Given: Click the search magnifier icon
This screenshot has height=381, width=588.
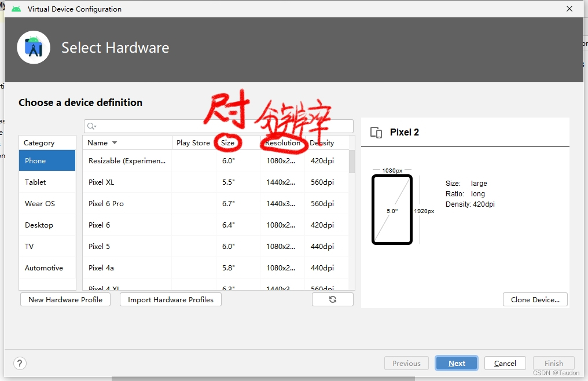Looking at the screenshot, I should (91, 126).
